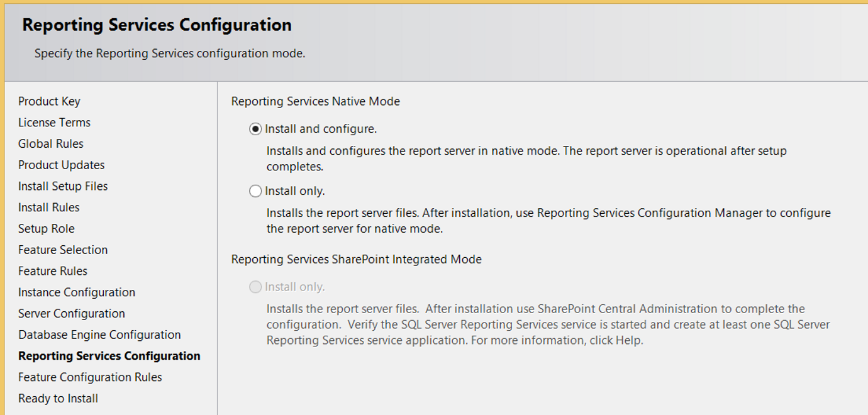Go to Feature Configuration Rules step

pyautogui.click(x=90, y=377)
